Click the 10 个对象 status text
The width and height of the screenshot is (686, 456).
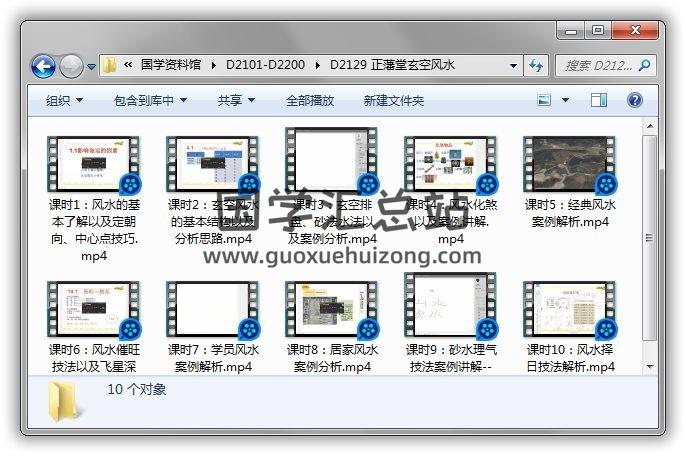click(x=137, y=389)
